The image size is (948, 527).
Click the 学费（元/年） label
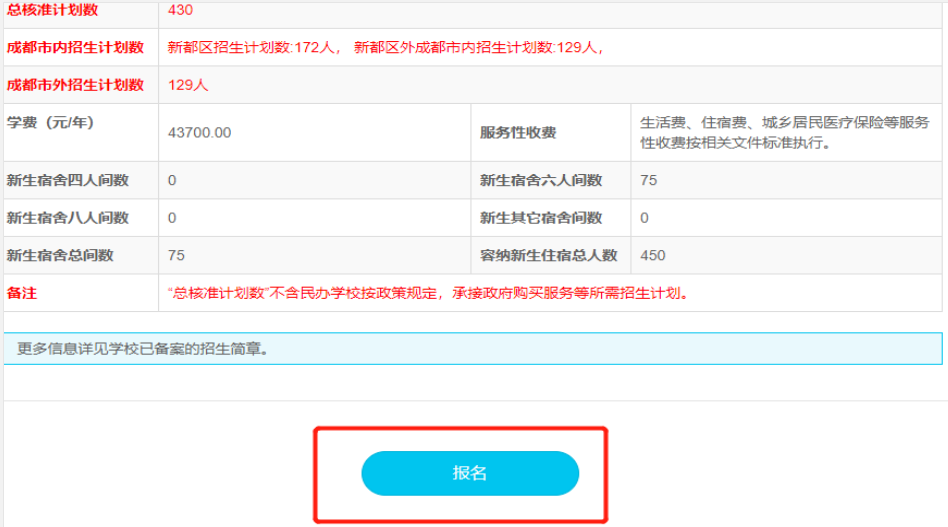50,123
